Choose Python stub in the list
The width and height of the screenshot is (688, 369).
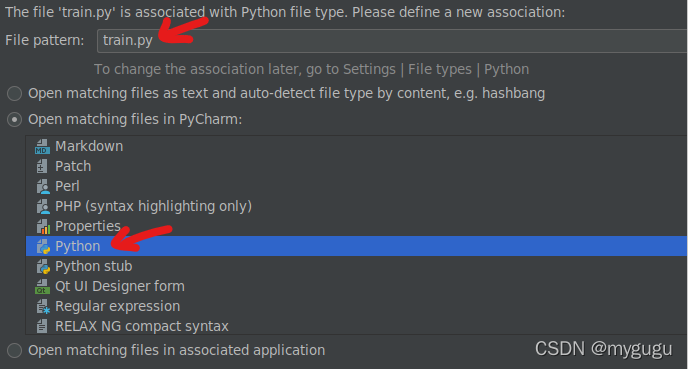tap(356, 266)
